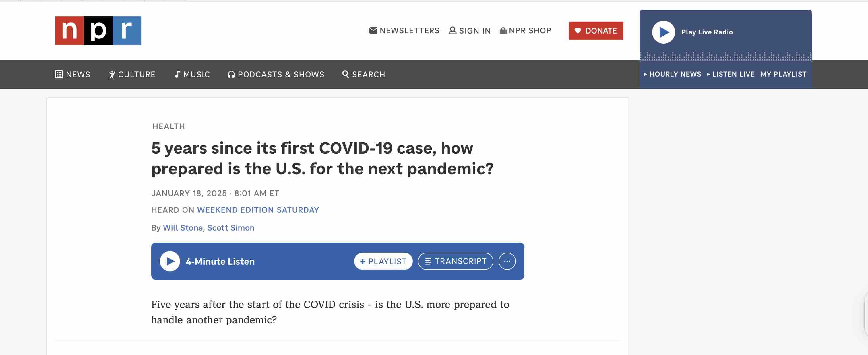The image size is (868, 355).
Task: Open the audio more options ellipsis
Action: (x=507, y=261)
